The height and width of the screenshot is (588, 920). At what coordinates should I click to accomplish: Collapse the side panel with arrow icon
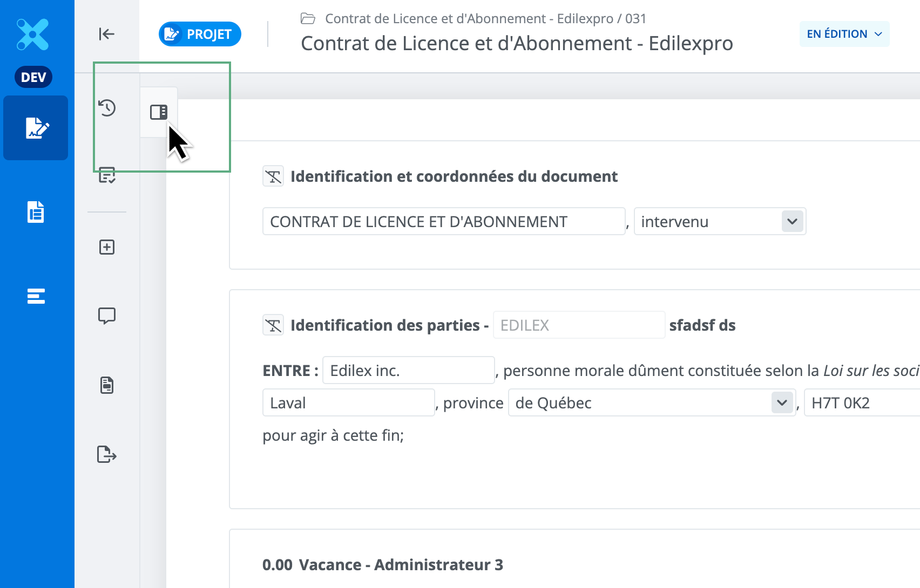106,34
